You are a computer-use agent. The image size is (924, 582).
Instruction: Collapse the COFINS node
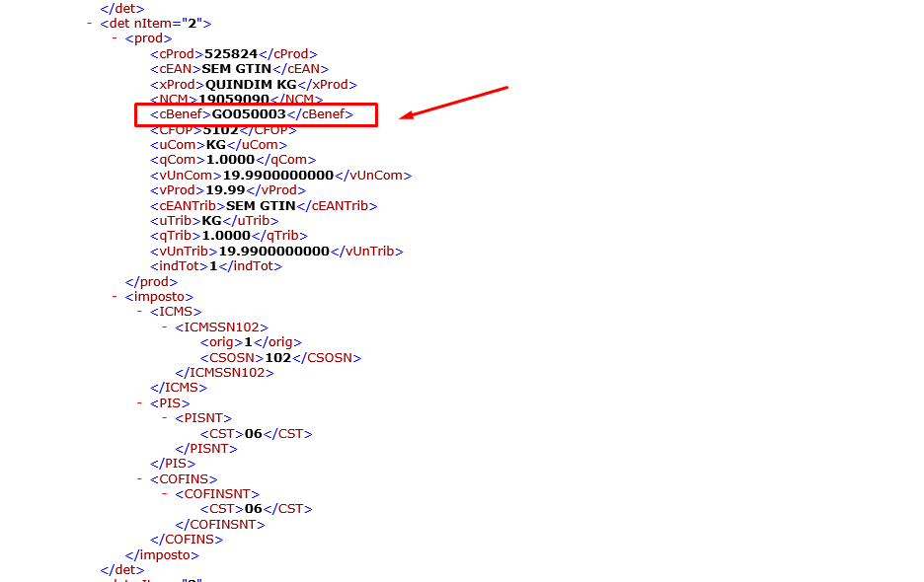(x=140, y=479)
